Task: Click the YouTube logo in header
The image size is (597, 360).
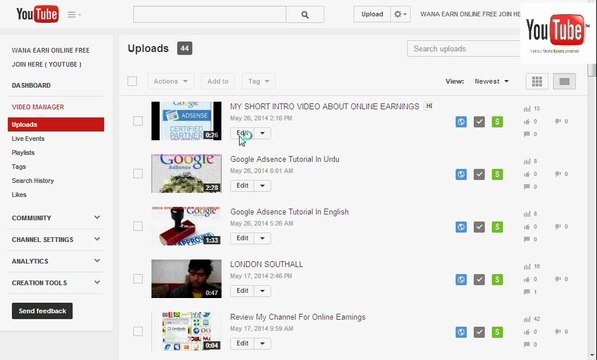Action: [37, 14]
